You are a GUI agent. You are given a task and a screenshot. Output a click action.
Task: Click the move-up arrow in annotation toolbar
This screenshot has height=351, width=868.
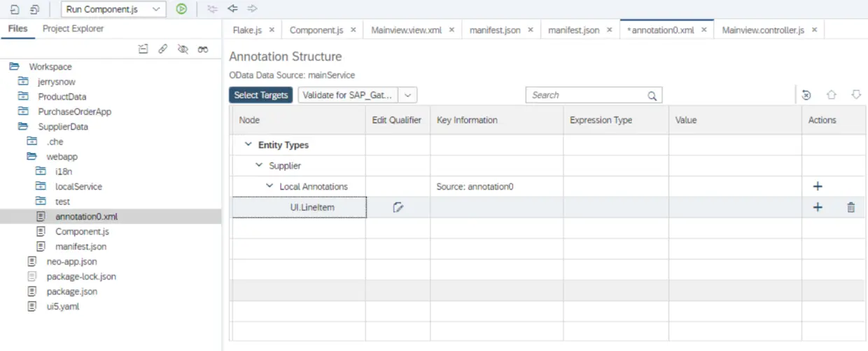point(832,95)
